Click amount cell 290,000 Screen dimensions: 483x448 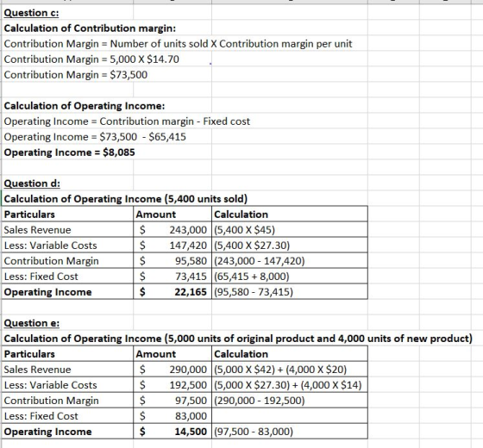click(172, 370)
